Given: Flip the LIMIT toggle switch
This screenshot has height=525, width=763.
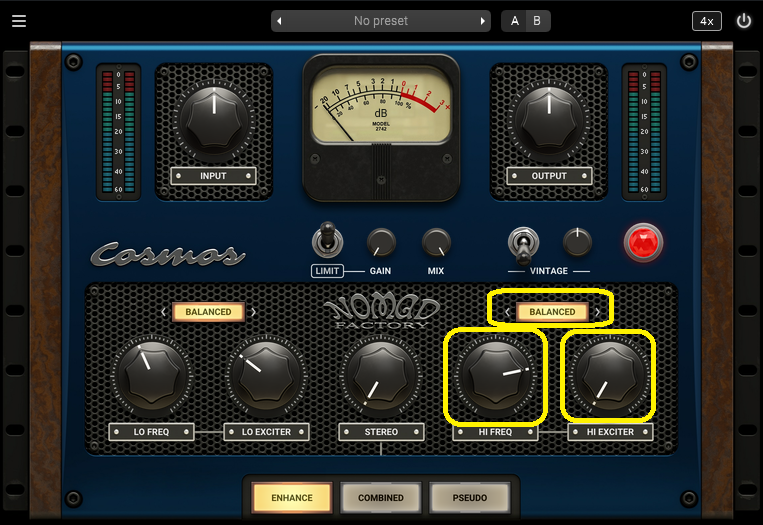Looking at the screenshot, I should 327,239.
